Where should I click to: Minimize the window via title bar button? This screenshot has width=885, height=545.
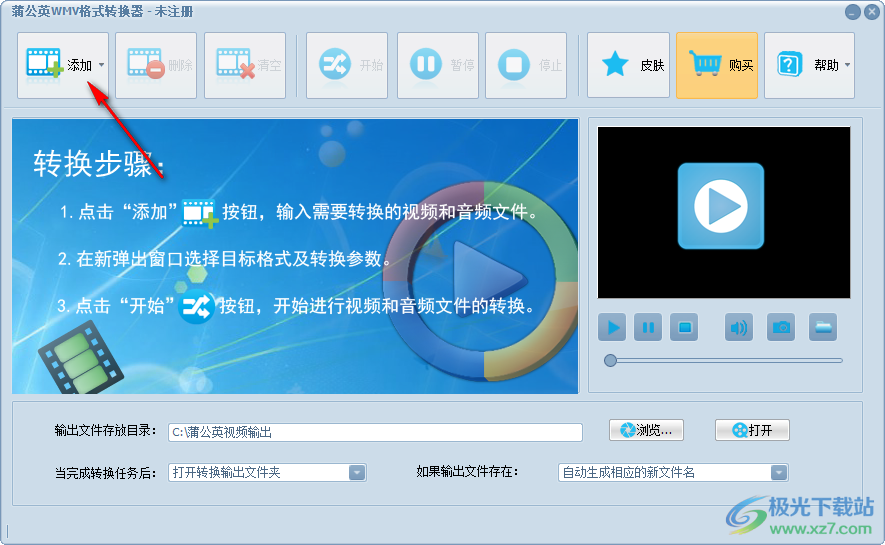click(853, 12)
